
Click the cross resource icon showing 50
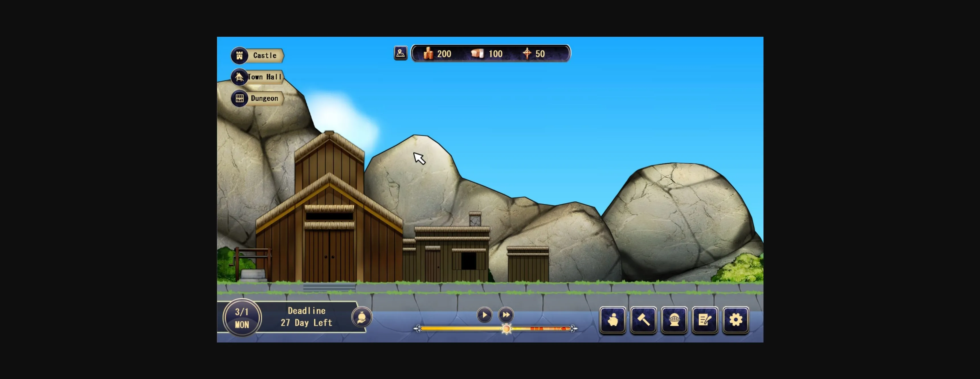pyautogui.click(x=528, y=53)
